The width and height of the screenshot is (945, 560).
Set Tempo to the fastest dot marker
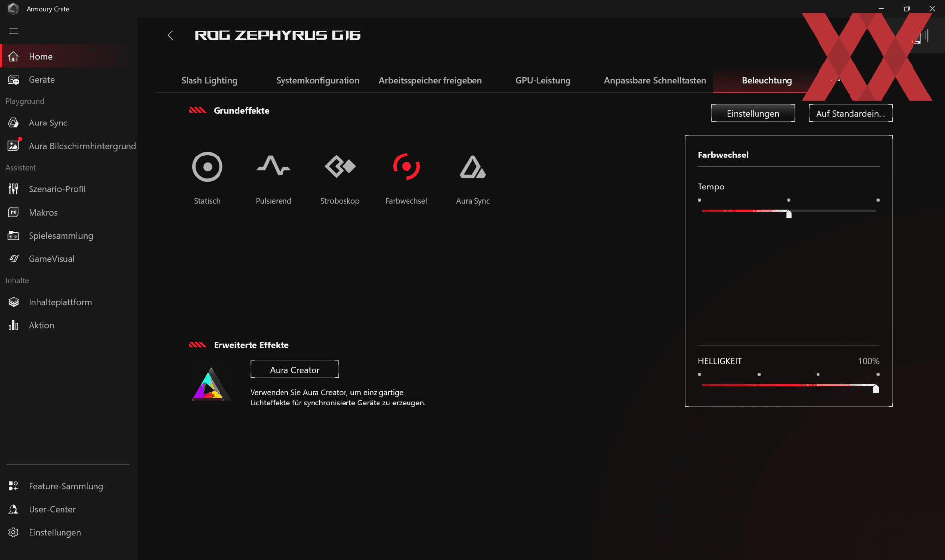[x=878, y=200]
